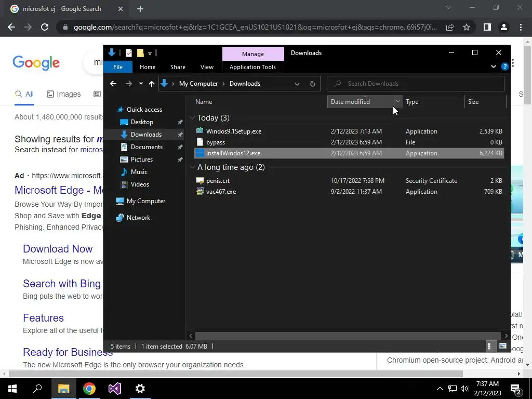Viewport: 532px width, 399px height.
Task: Open the Customize Quick Access Toolbar dropdown
Action: pyautogui.click(x=150, y=54)
